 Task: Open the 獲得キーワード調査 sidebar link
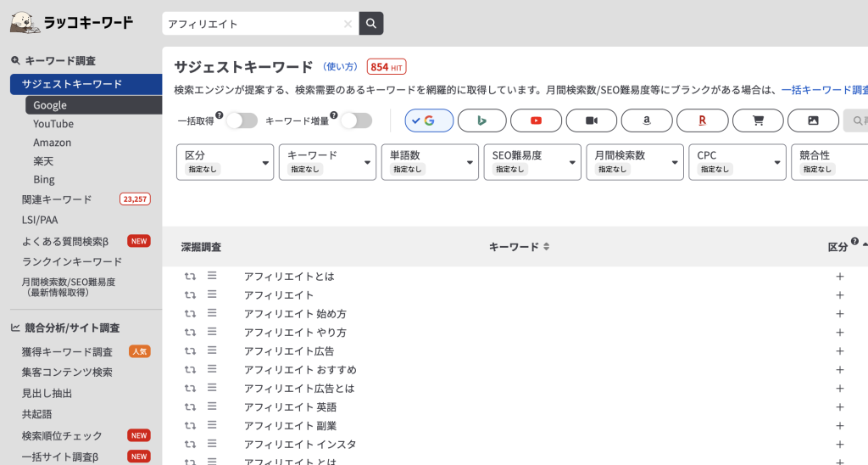pyautogui.click(x=67, y=351)
